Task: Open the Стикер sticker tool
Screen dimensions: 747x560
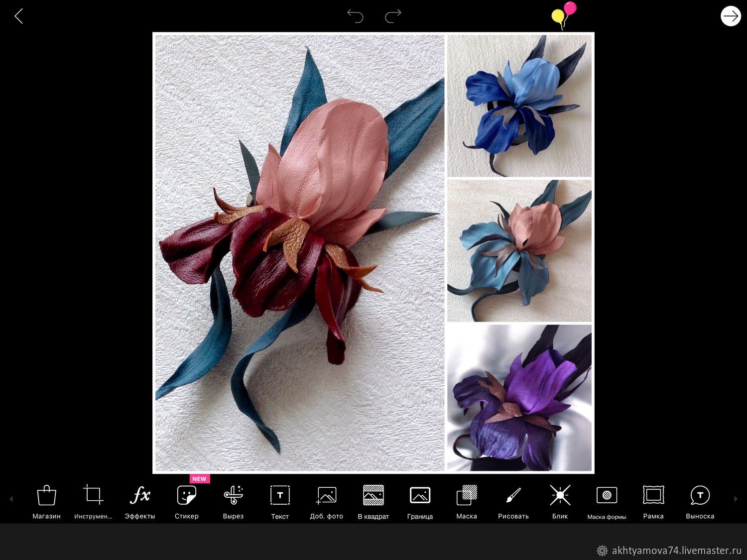Action: point(187,502)
